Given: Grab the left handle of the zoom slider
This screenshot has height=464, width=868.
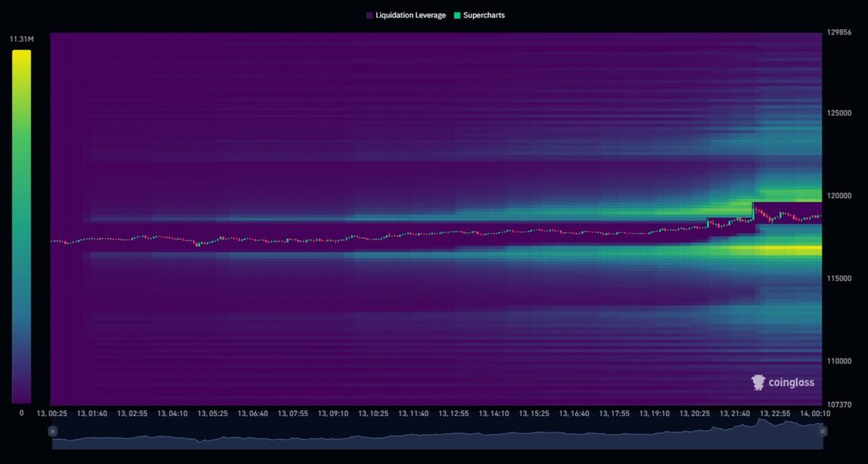Looking at the screenshot, I should click(x=53, y=431).
